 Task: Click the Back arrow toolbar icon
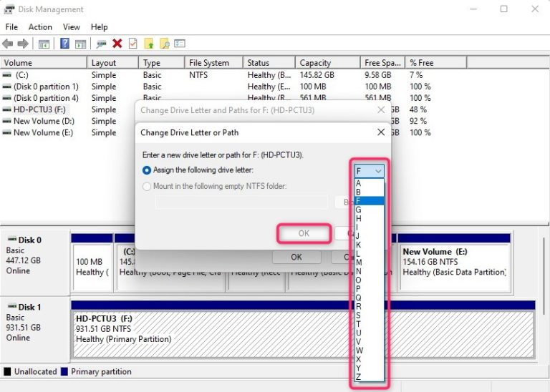coord(8,44)
